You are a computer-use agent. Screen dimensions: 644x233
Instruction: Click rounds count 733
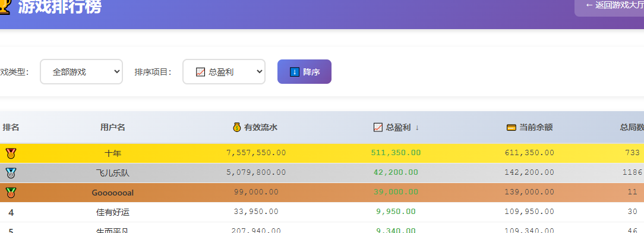click(633, 153)
